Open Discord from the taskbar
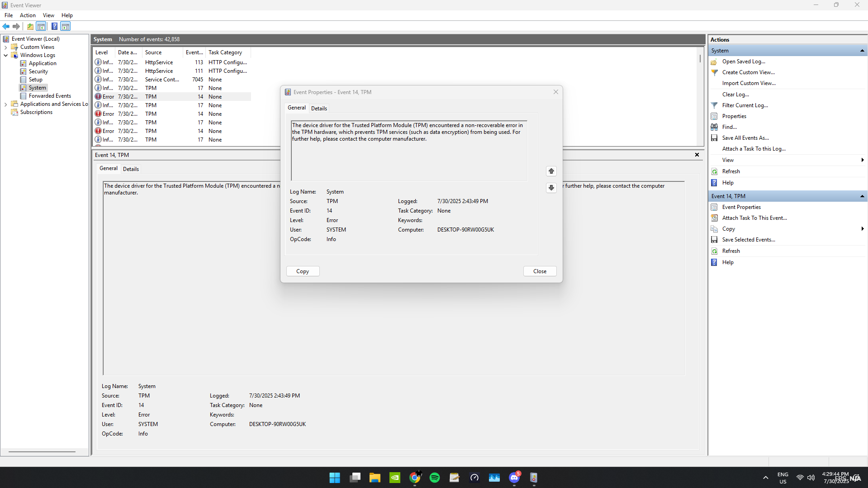The image size is (868, 488). [514, 478]
